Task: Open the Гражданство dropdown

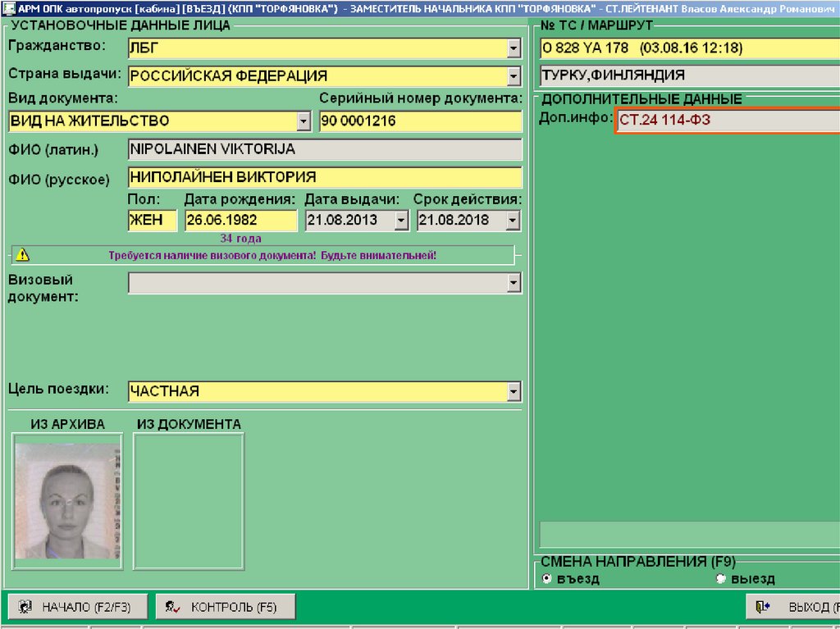Action: click(514, 49)
